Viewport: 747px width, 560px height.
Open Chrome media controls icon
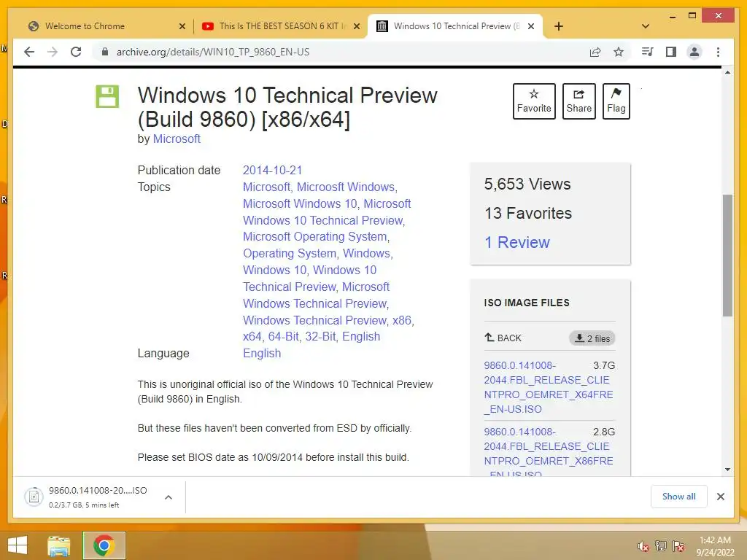pyautogui.click(x=648, y=52)
